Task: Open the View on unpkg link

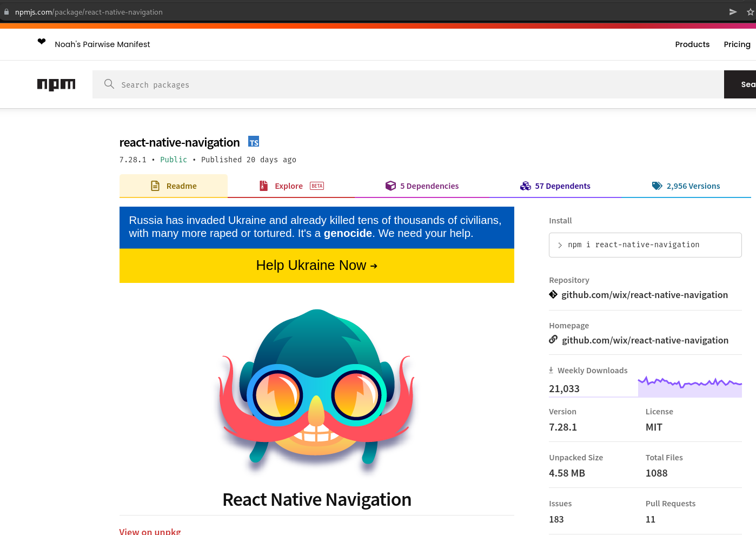Action: point(150,531)
